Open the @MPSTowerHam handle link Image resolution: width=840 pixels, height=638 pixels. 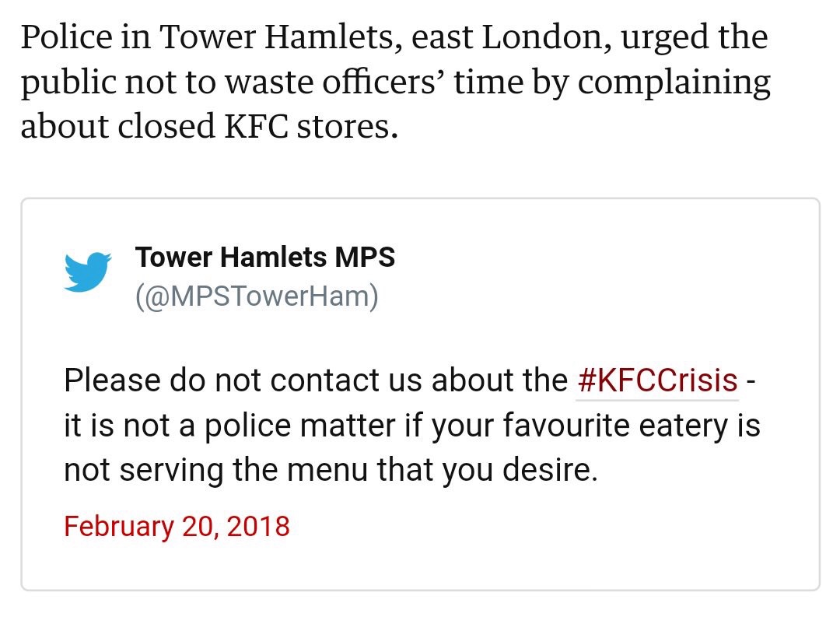257,296
